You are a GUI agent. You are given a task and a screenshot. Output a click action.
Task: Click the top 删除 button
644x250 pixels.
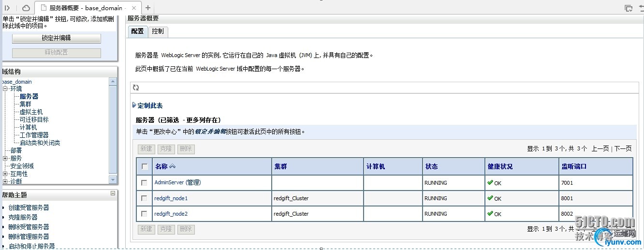(186, 149)
